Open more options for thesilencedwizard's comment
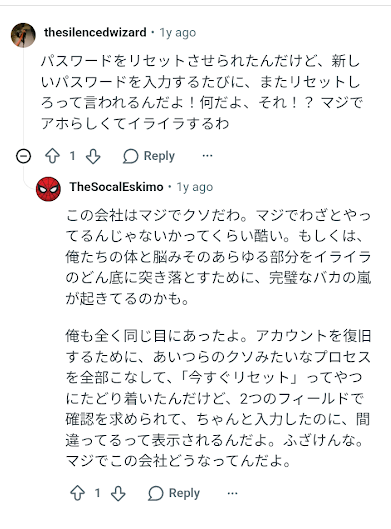391x529 pixels. (x=207, y=156)
